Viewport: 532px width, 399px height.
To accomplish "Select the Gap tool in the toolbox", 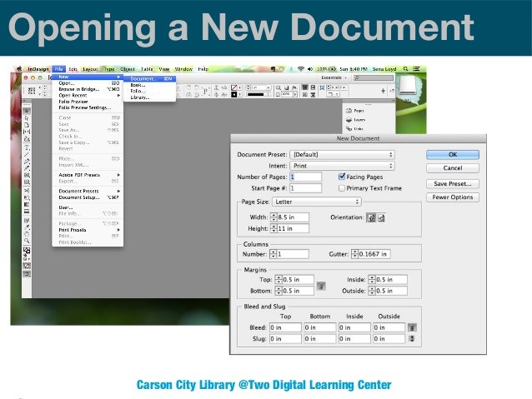I will coord(27,132).
